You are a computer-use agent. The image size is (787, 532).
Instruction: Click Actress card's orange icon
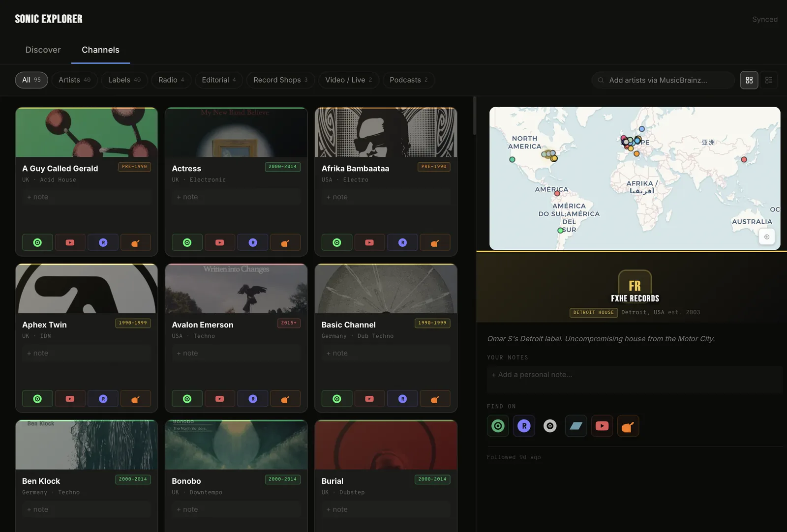[285, 242]
